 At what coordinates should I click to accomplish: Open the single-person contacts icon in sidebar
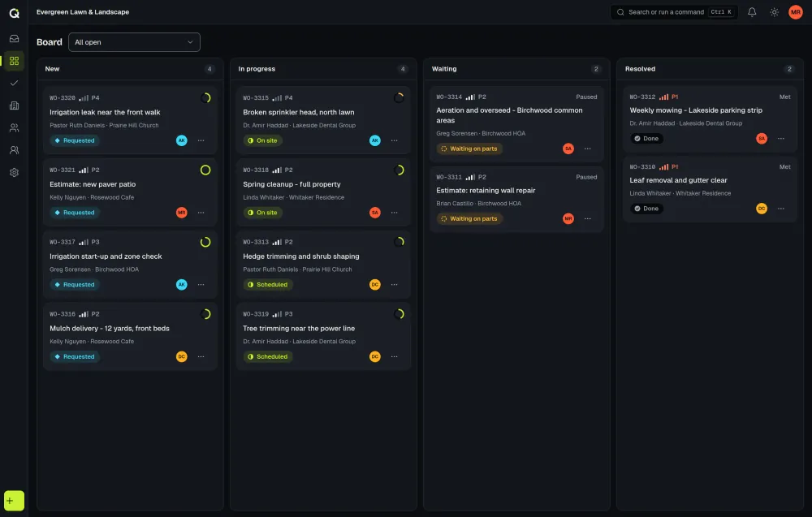(x=14, y=150)
